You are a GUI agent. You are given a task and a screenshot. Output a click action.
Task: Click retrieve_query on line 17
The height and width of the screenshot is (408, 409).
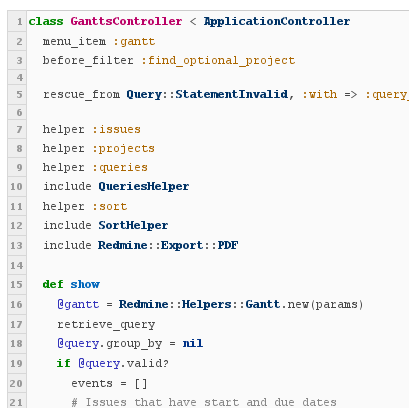tap(106, 325)
